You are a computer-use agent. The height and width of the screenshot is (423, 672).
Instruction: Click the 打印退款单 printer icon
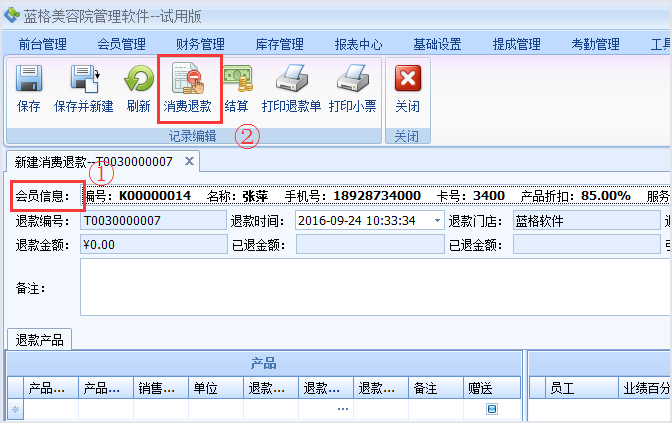pos(291,78)
